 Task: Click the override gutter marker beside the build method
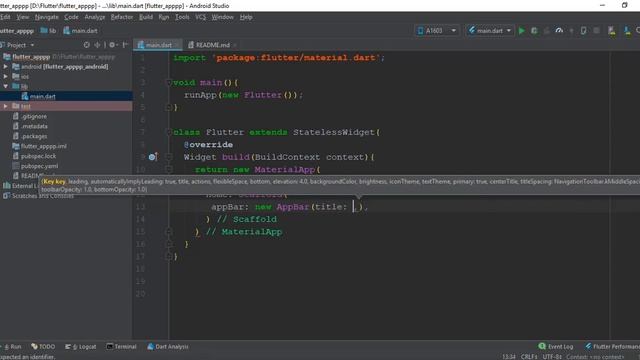click(152, 157)
